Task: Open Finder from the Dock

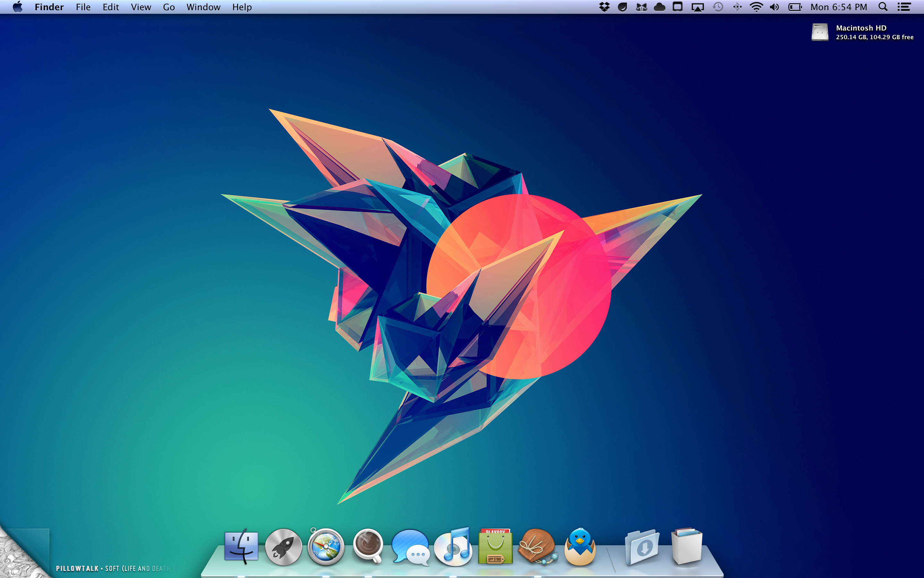Action: (x=241, y=546)
